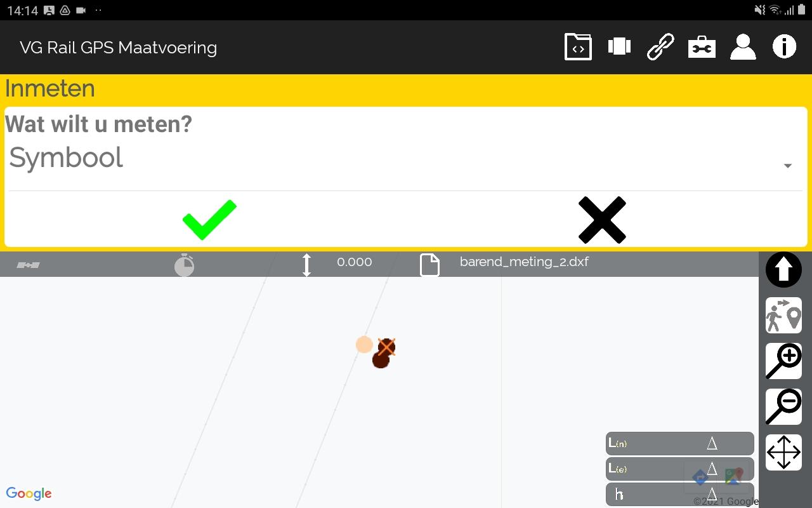Zoom in on the map
The image size is (812, 508).
tap(783, 361)
